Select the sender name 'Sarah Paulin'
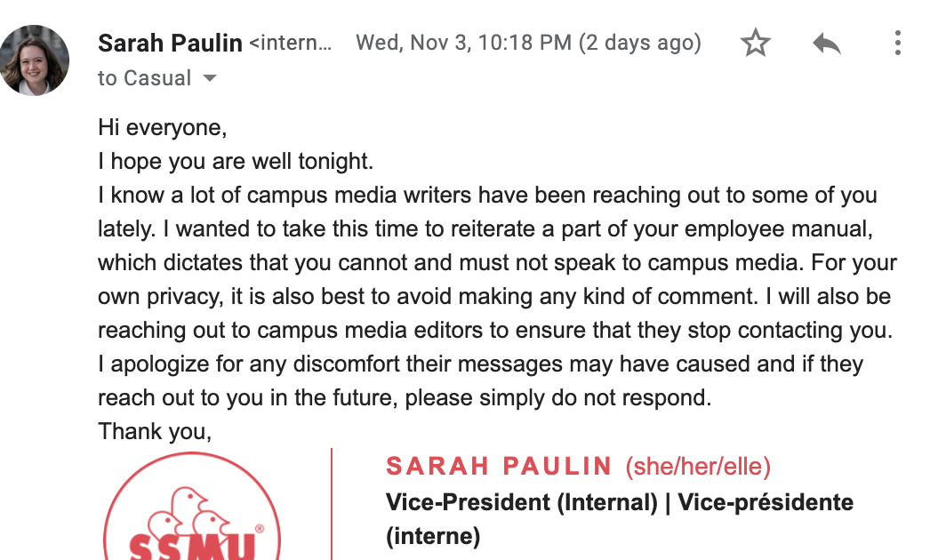930x560 pixels. click(170, 43)
